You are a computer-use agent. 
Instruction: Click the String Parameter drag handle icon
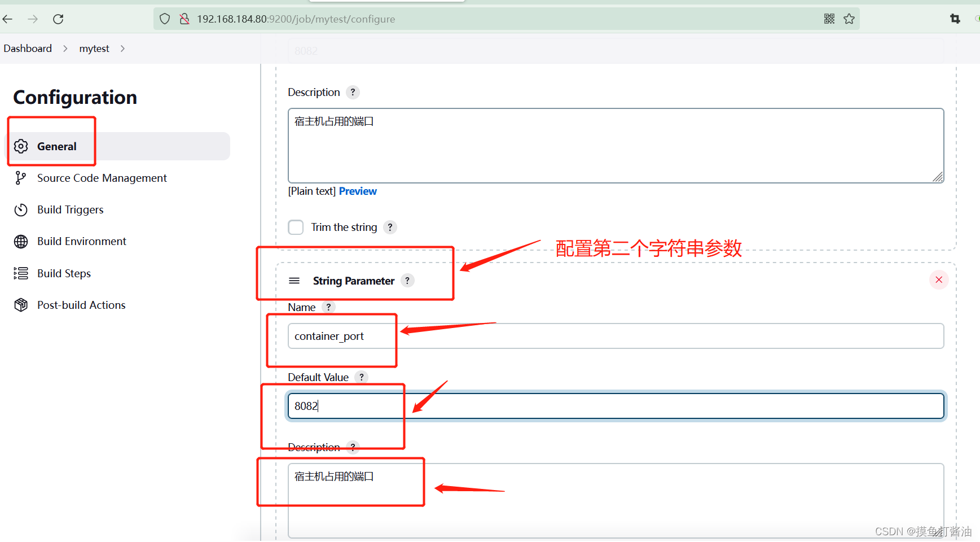[295, 281]
